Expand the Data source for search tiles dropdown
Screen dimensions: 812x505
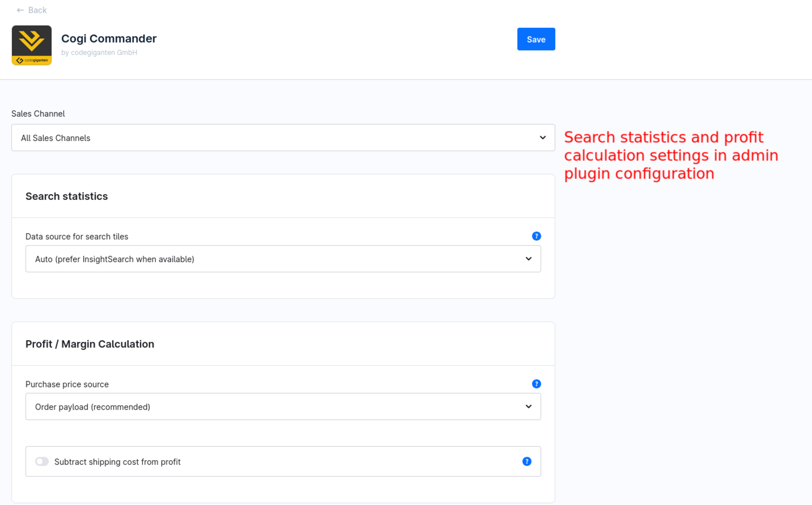(283, 259)
